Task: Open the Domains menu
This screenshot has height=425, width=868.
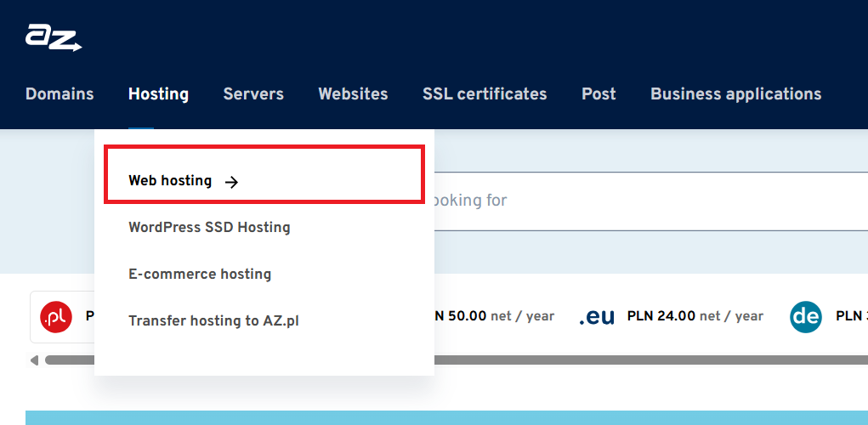Action: tap(60, 94)
